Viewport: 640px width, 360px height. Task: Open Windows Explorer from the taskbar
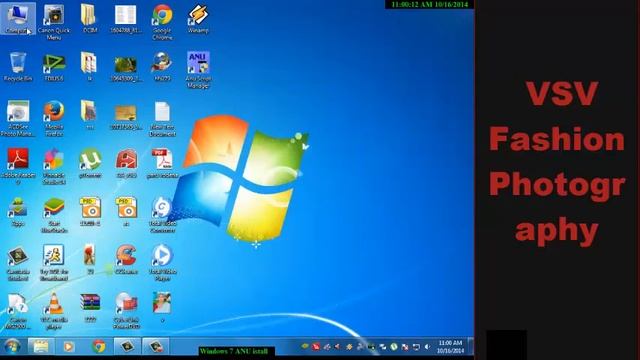coord(41,347)
